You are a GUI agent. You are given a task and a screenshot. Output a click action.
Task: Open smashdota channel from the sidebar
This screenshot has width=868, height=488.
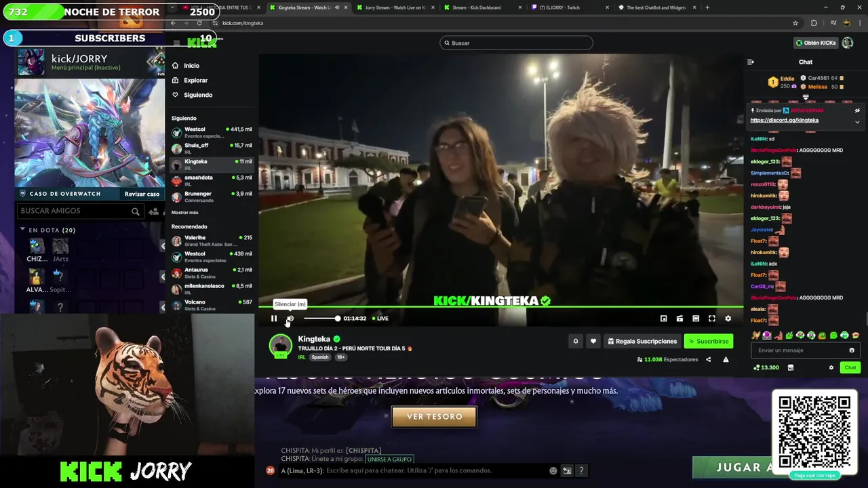(x=212, y=180)
